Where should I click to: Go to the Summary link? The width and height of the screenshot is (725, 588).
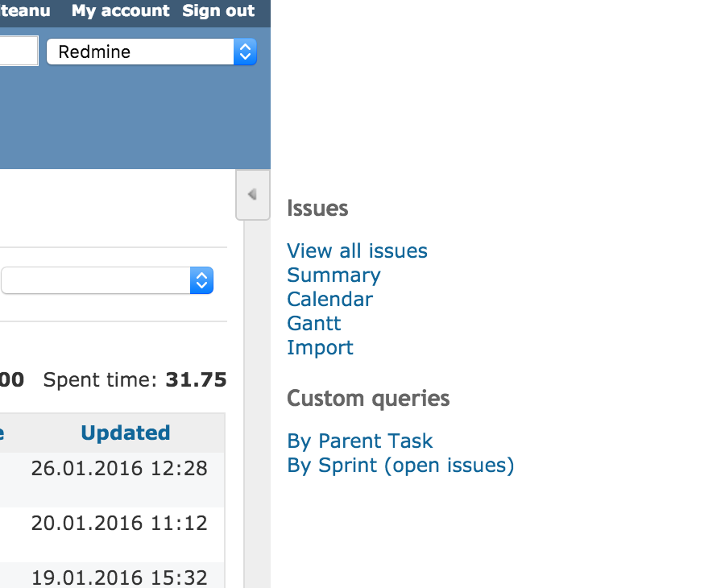333,275
